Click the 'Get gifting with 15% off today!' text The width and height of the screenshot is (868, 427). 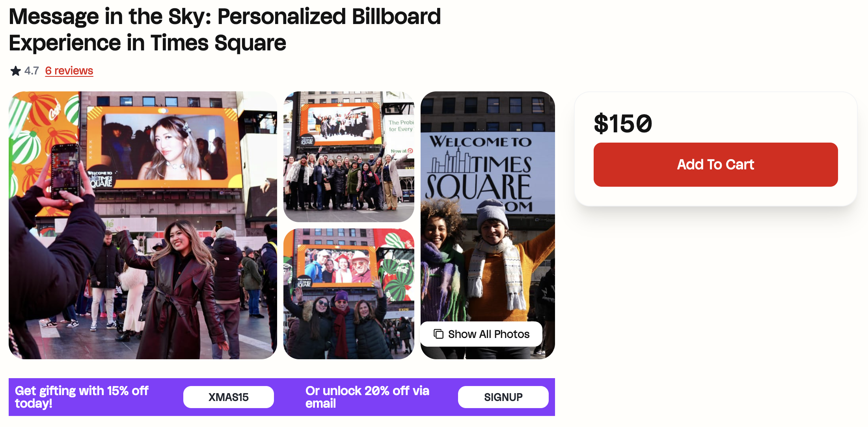(82, 397)
